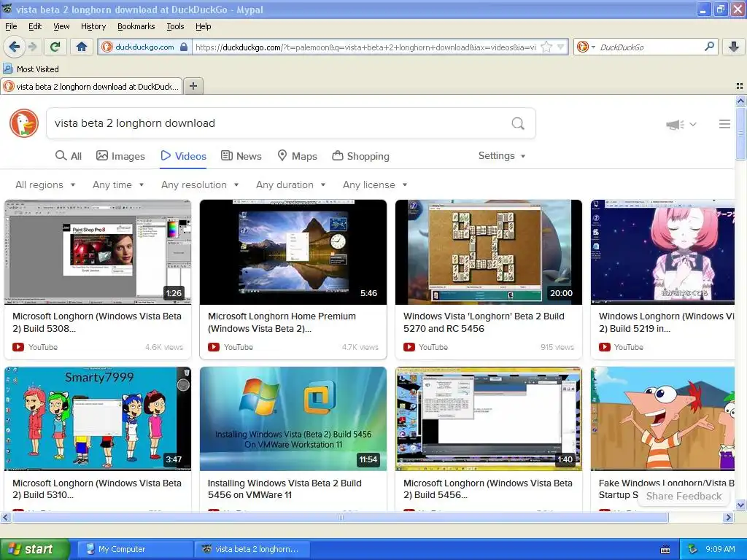Screen dimensions: 747x560
Task: Select the Videos results tab
Action: click(183, 156)
